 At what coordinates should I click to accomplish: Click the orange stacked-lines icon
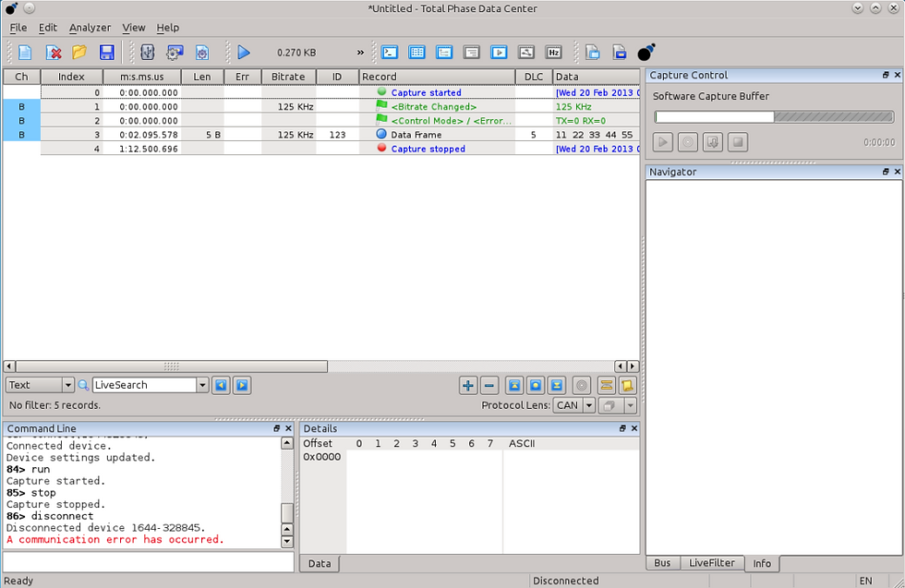[606, 385]
